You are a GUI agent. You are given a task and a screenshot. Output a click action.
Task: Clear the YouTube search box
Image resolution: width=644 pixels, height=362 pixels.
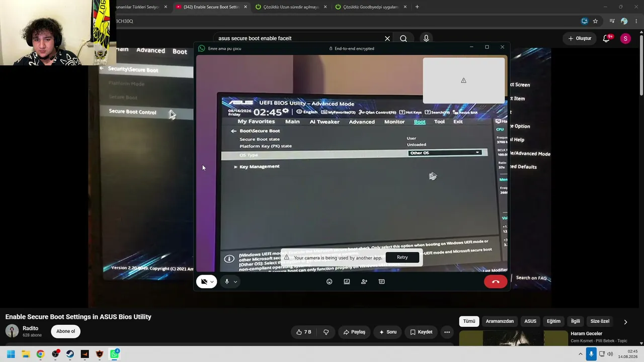(x=387, y=38)
